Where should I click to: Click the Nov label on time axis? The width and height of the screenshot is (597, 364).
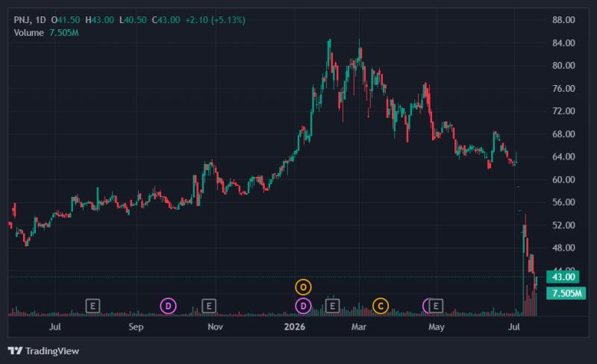(x=215, y=327)
